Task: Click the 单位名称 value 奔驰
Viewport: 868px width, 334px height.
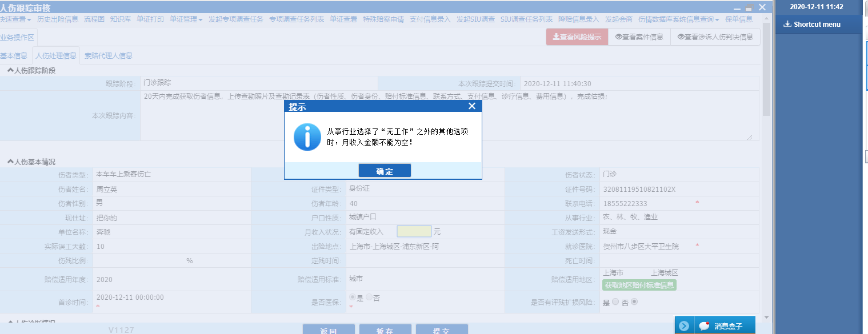Action: coord(103,232)
